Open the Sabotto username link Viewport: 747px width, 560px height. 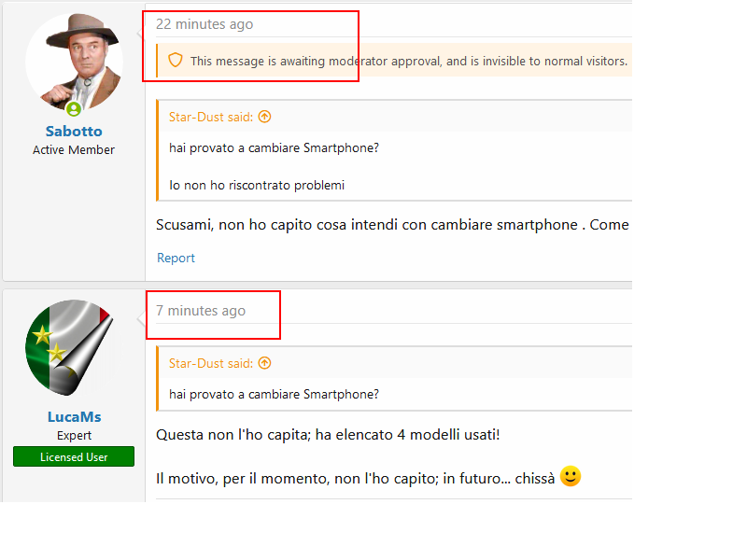tap(74, 132)
